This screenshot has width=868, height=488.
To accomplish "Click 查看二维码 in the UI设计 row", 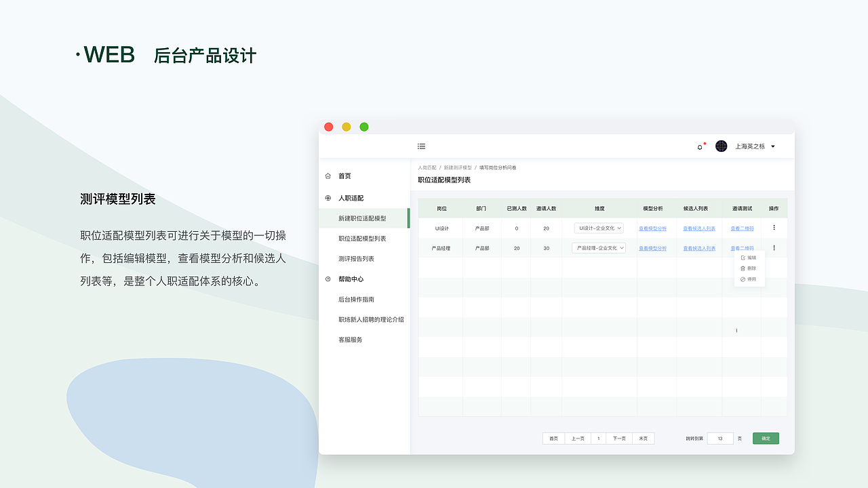I will click(x=742, y=228).
